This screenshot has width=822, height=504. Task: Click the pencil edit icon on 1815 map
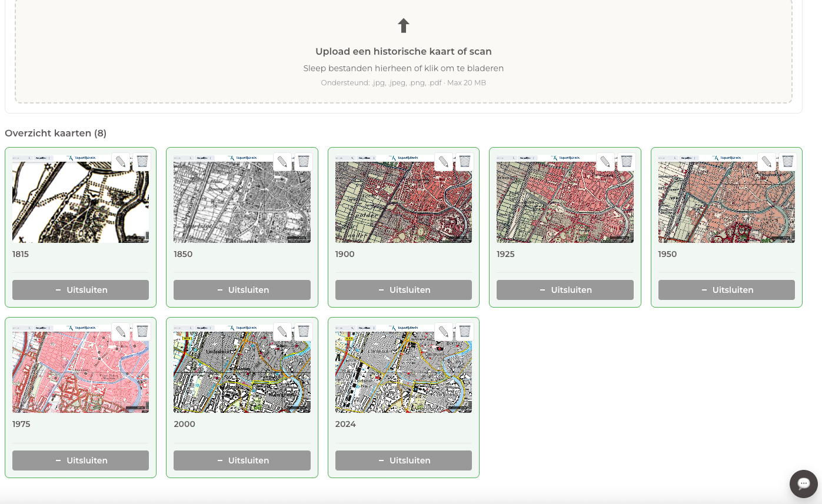click(121, 162)
